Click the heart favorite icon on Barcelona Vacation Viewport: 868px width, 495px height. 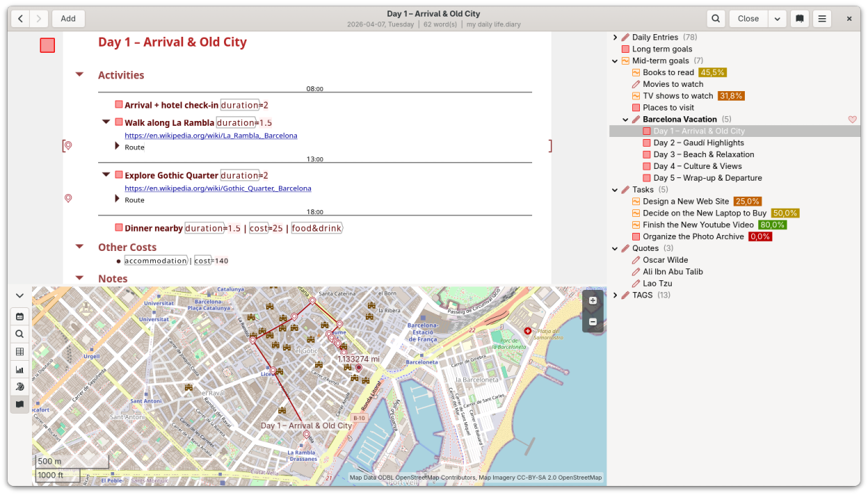[x=853, y=120]
